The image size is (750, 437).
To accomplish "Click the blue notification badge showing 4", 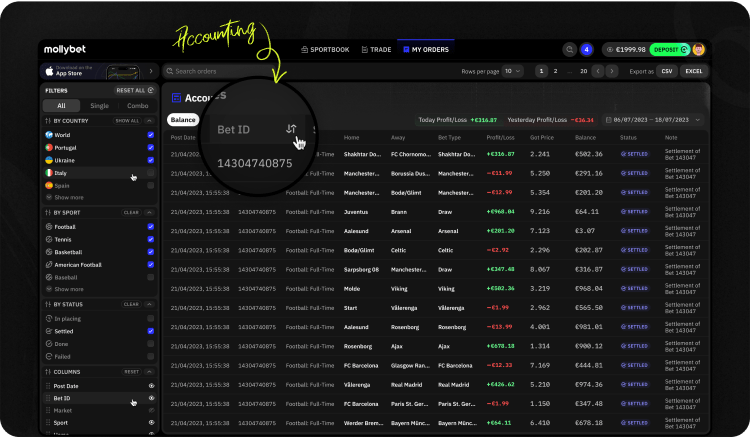I will click(587, 49).
